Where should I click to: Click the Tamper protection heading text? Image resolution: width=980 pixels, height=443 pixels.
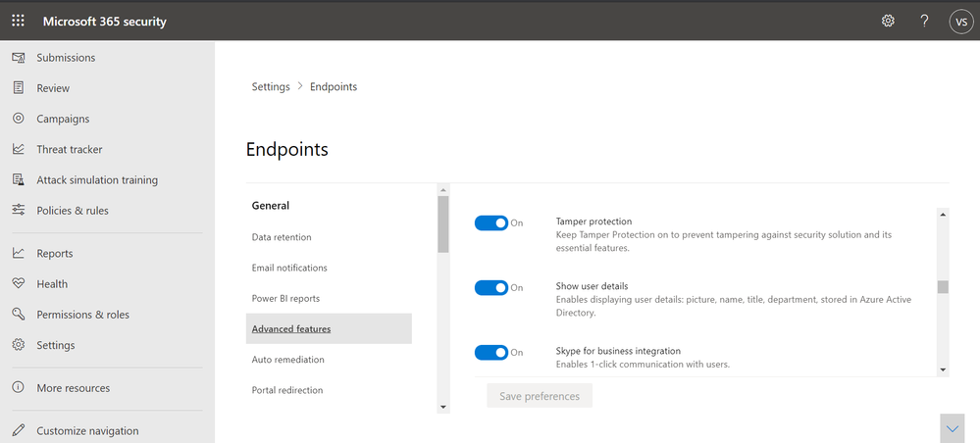pyautogui.click(x=593, y=221)
